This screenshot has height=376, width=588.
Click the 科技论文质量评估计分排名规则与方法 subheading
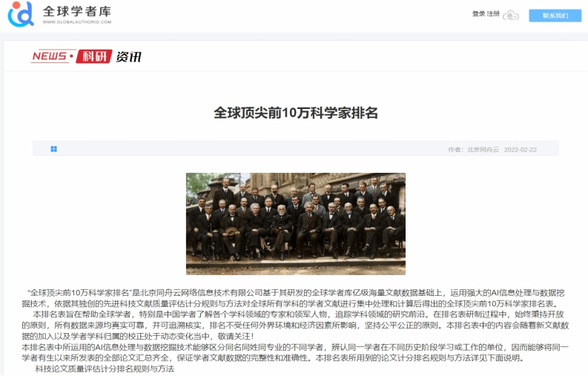click(x=105, y=369)
